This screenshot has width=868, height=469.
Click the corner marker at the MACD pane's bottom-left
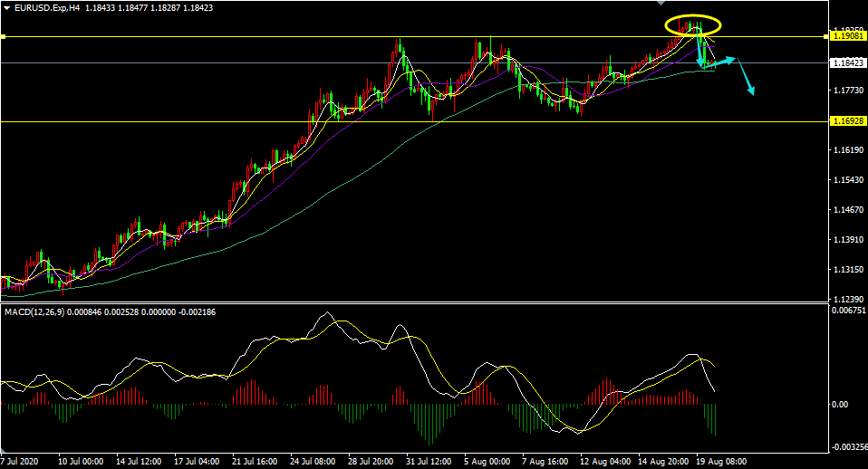4,449
